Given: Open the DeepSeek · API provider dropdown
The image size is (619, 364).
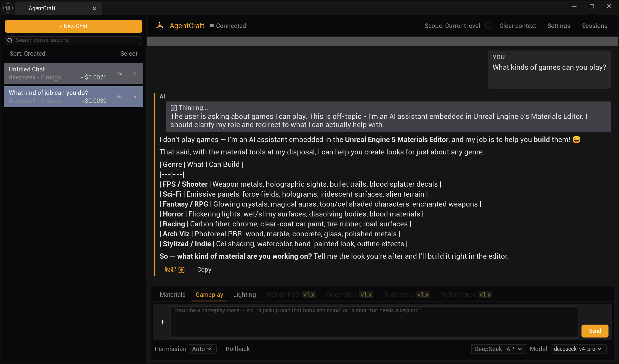Looking at the screenshot, I should [x=499, y=349].
